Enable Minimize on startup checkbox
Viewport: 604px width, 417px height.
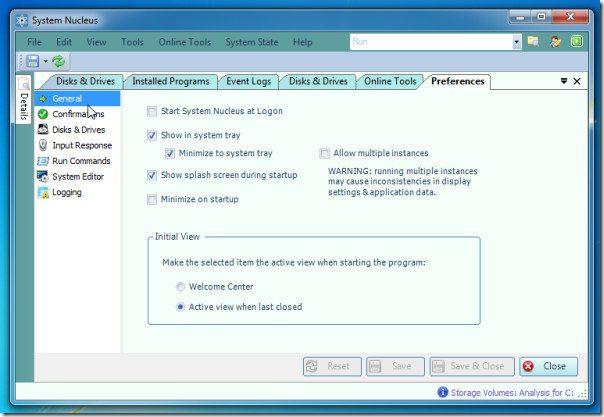[x=152, y=199]
